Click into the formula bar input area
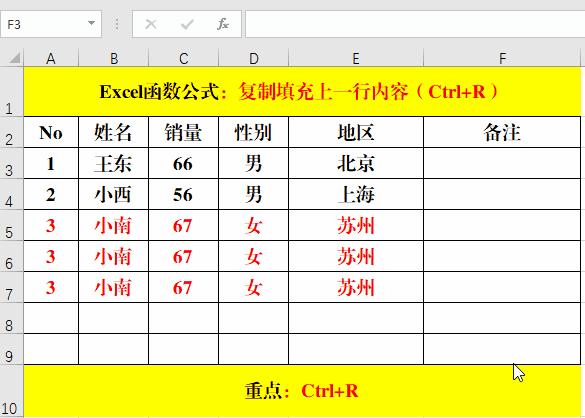This screenshot has width=585, height=418. pos(415,24)
